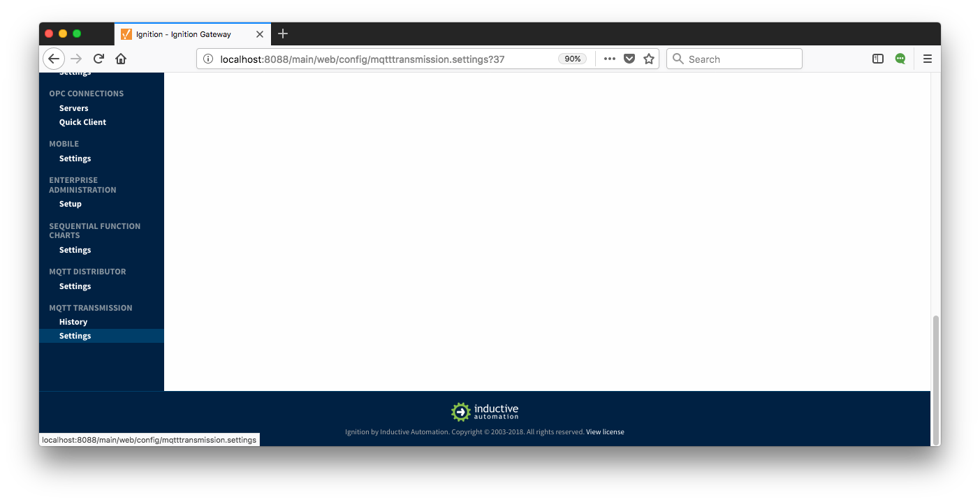The width and height of the screenshot is (980, 502).
Task: Go back with the browser back arrow
Action: click(x=54, y=59)
